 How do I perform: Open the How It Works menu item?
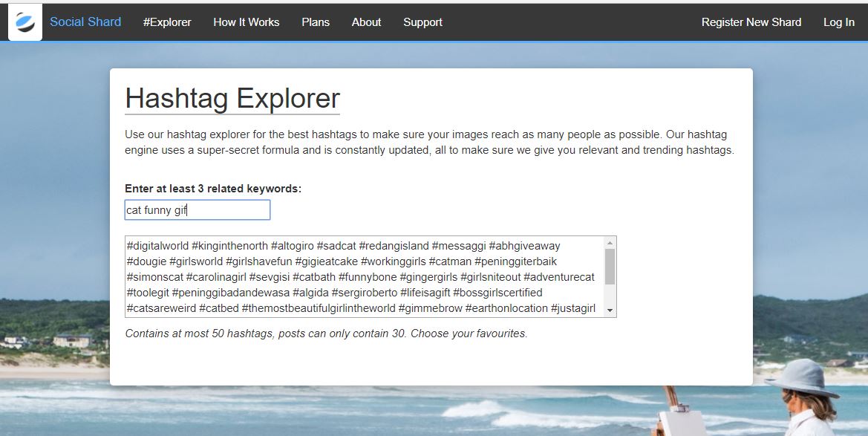[247, 22]
